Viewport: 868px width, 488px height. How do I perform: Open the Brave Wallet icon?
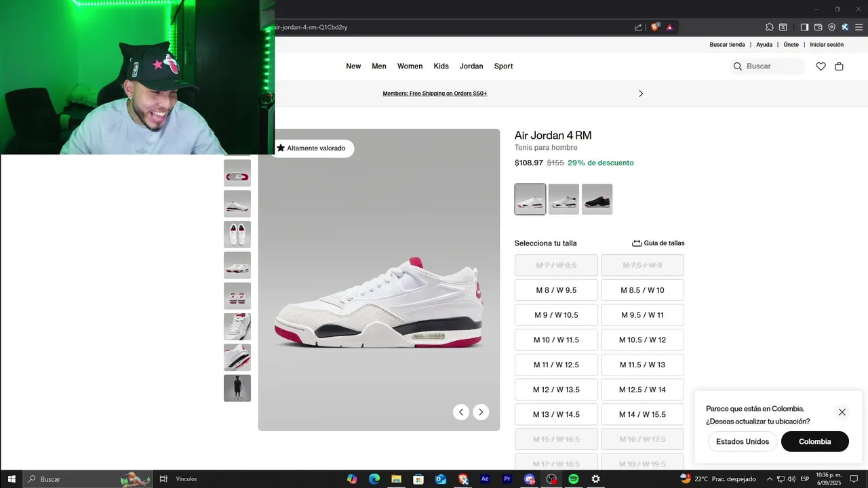tap(818, 27)
